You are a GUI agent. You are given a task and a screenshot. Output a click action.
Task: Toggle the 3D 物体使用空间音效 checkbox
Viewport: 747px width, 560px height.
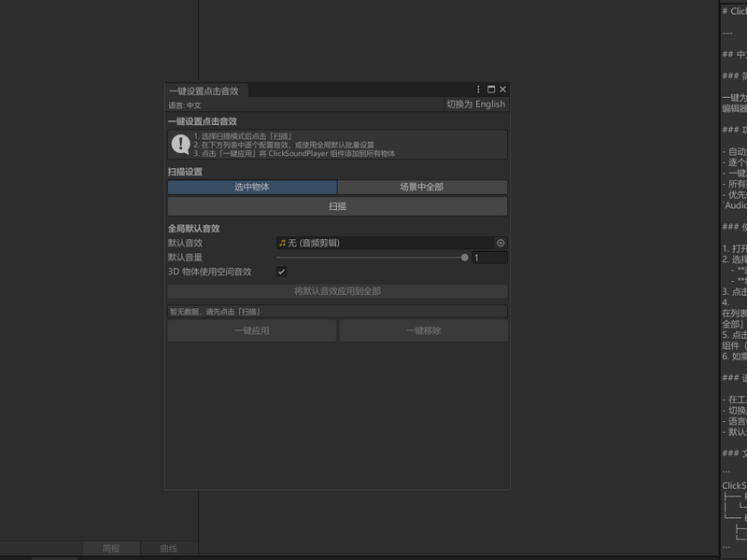click(282, 272)
